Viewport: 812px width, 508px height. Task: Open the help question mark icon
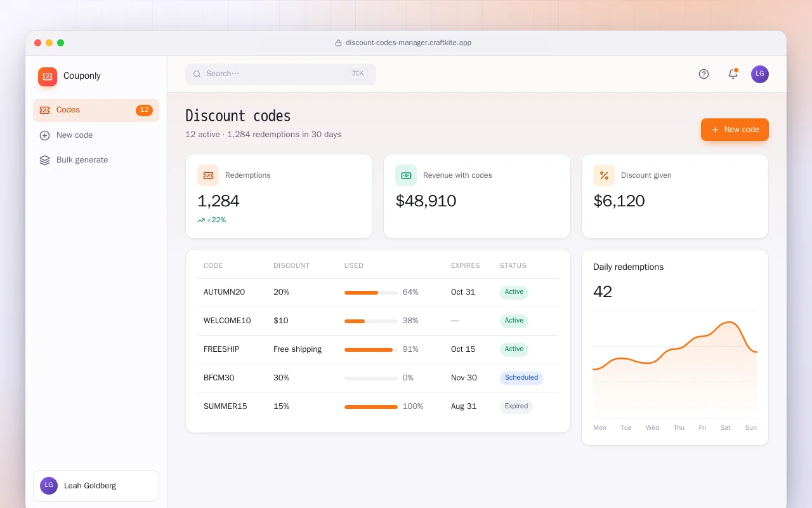point(704,74)
